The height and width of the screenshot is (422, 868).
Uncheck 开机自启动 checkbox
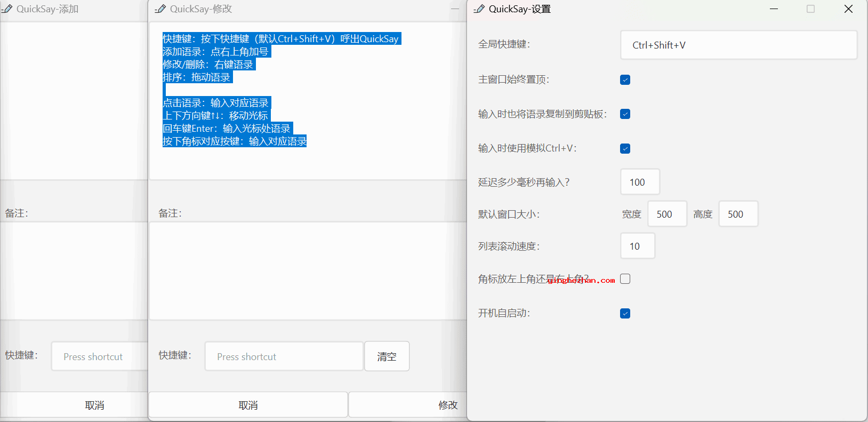(625, 313)
